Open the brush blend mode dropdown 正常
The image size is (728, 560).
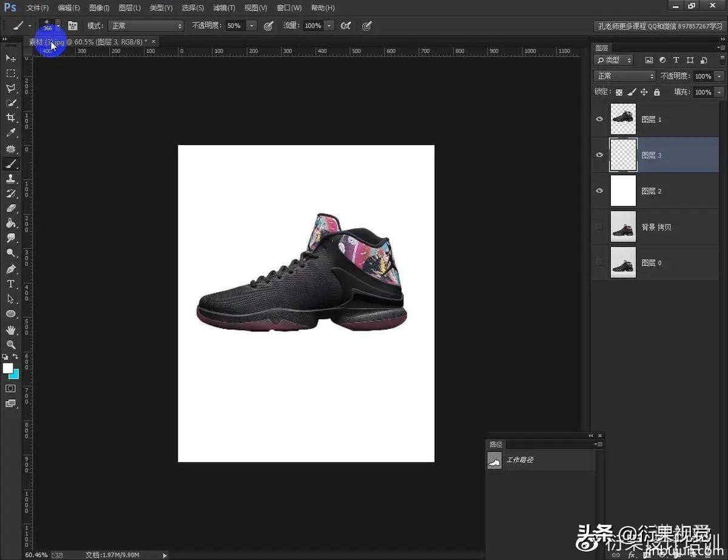pos(145,25)
